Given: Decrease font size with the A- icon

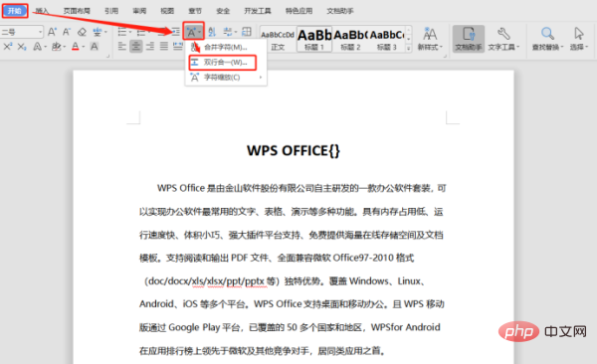Looking at the screenshot, I should 67,32.
